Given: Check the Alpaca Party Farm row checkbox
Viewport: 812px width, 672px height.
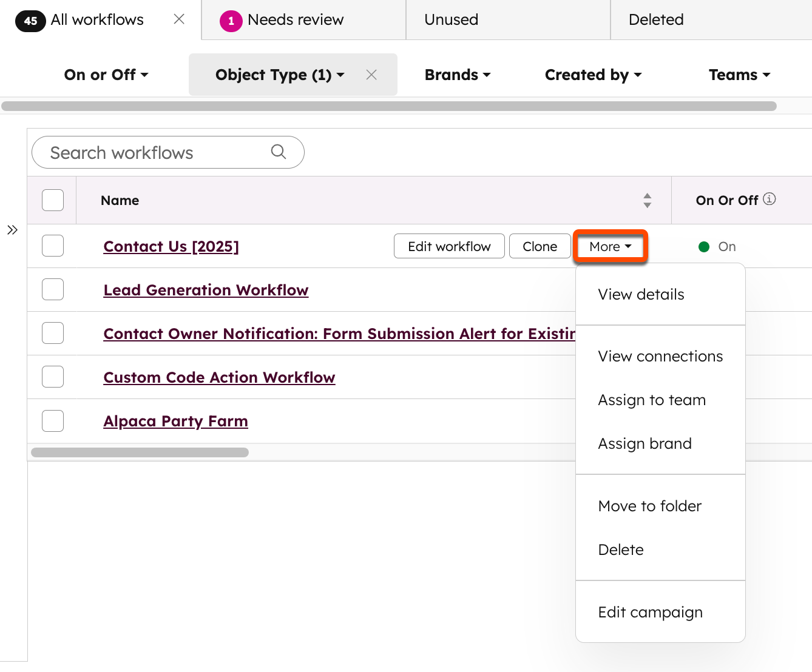Looking at the screenshot, I should pyautogui.click(x=52, y=420).
